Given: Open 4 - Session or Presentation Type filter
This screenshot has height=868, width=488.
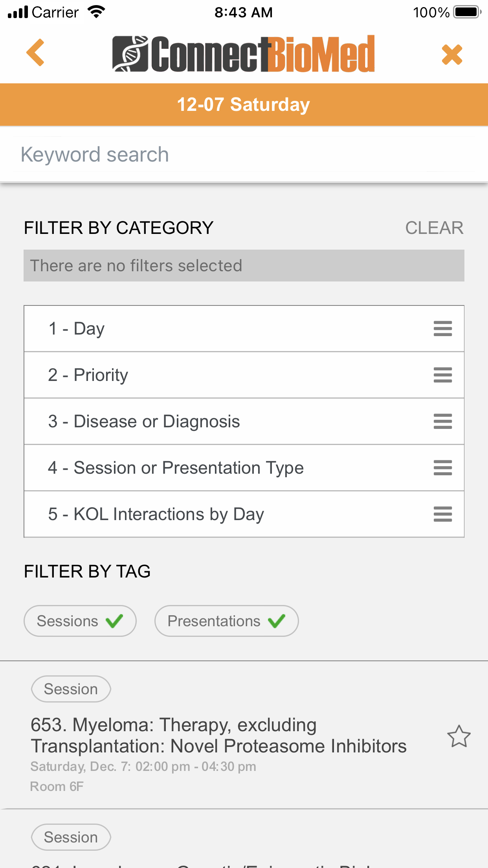Looking at the screenshot, I should 244,468.
